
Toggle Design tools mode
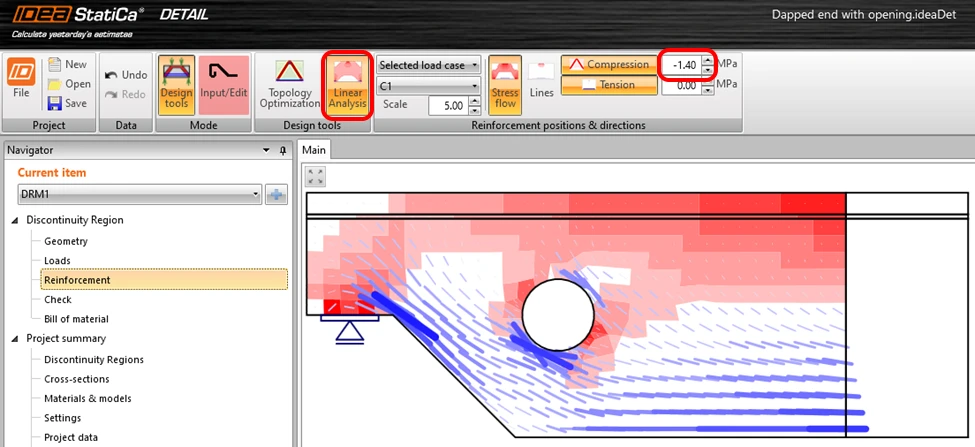[x=177, y=85]
